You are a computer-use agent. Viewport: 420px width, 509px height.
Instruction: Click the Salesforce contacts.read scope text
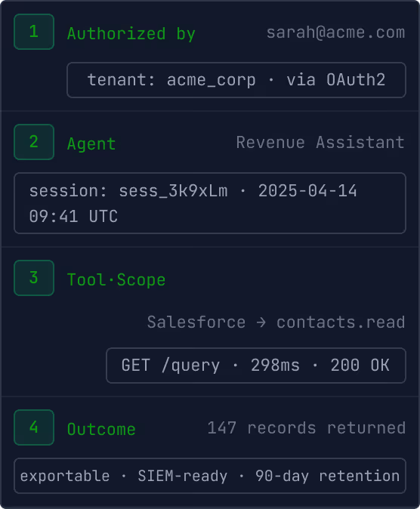[x=276, y=322]
